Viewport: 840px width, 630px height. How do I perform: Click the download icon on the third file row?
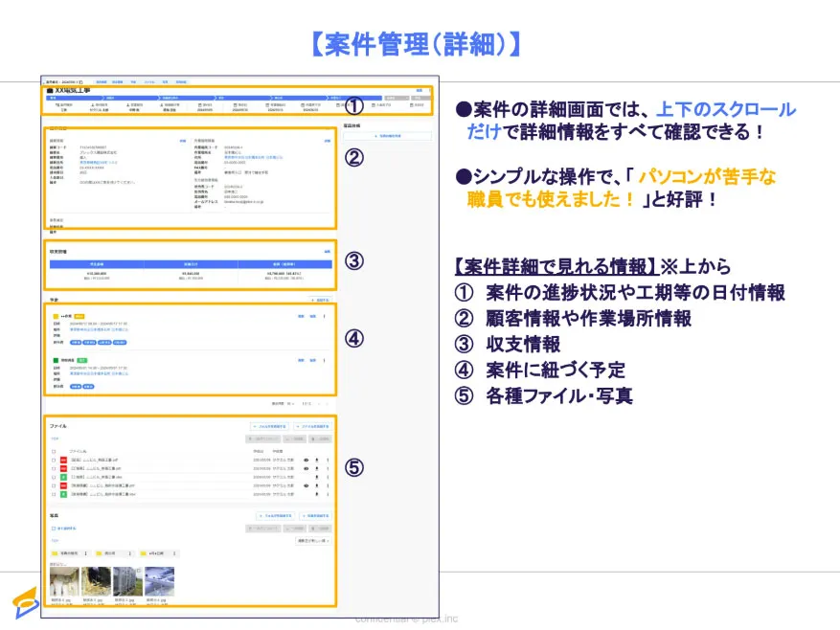click(316, 477)
